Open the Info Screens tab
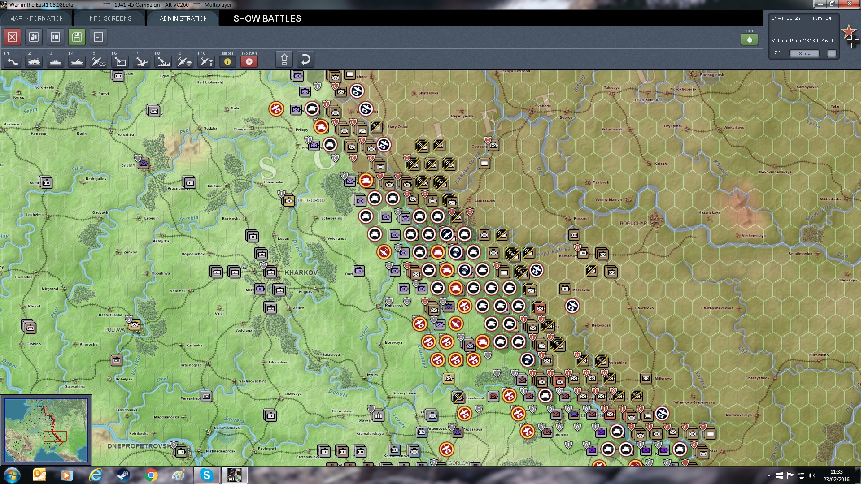868x484 pixels. (110, 18)
